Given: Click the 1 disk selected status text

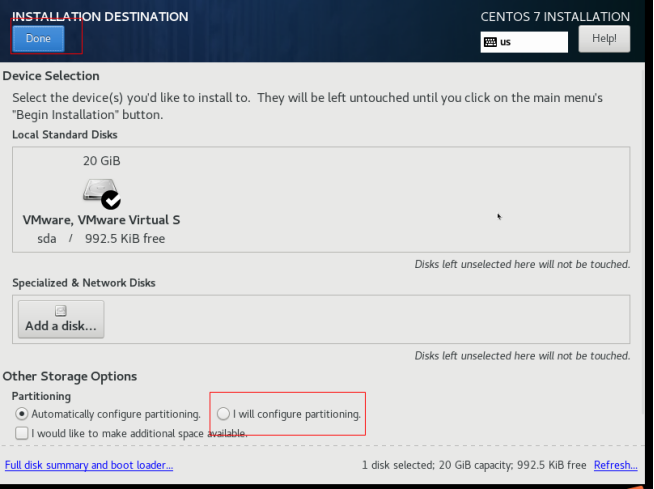Looking at the screenshot, I should point(474,465).
